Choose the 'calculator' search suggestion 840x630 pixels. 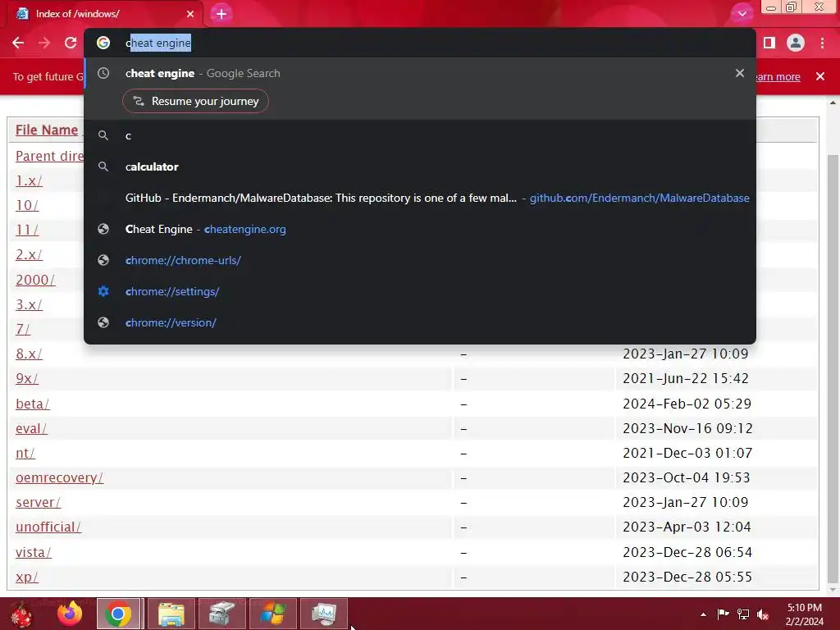(x=419, y=167)
